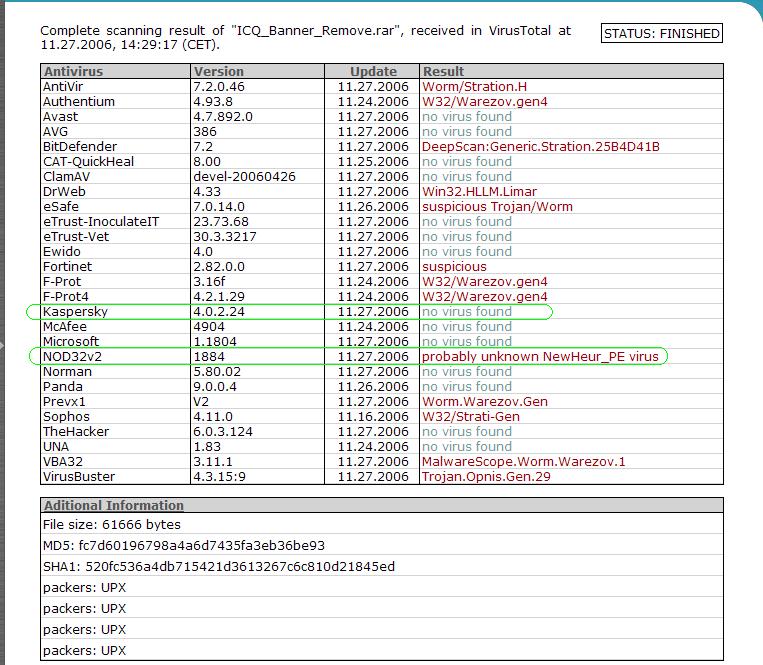Screen dimensions: 763x665
Task: Click the Authentium antivirus name
Action: coord(79,102)
